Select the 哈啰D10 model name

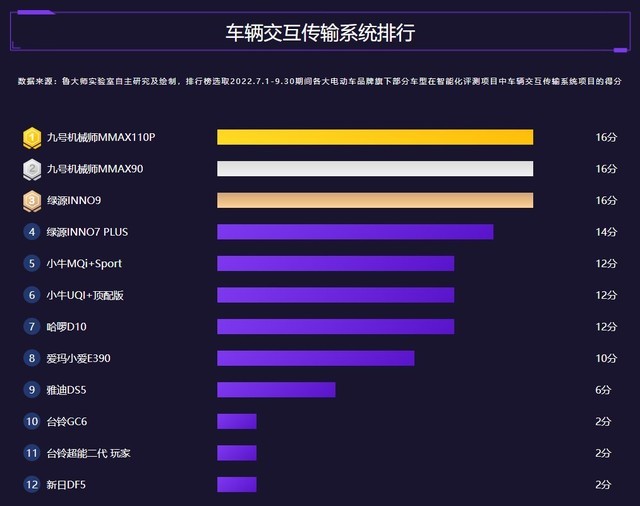pos(68,327)
